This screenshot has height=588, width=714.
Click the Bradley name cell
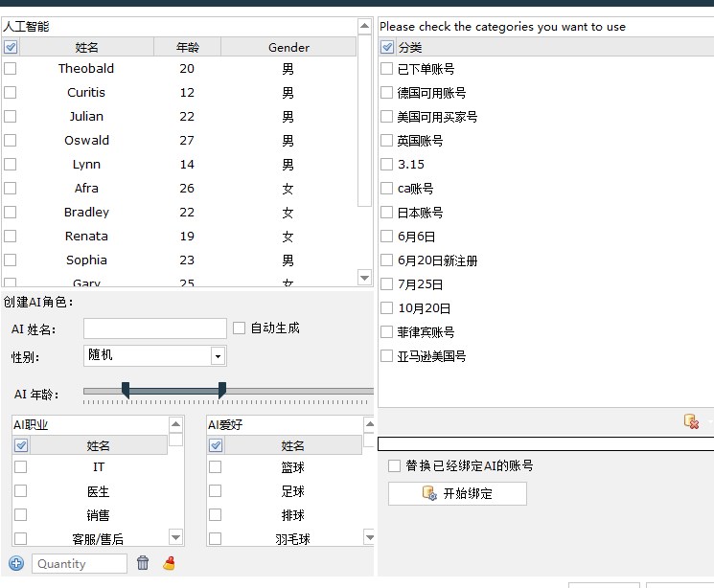(86, 212)
